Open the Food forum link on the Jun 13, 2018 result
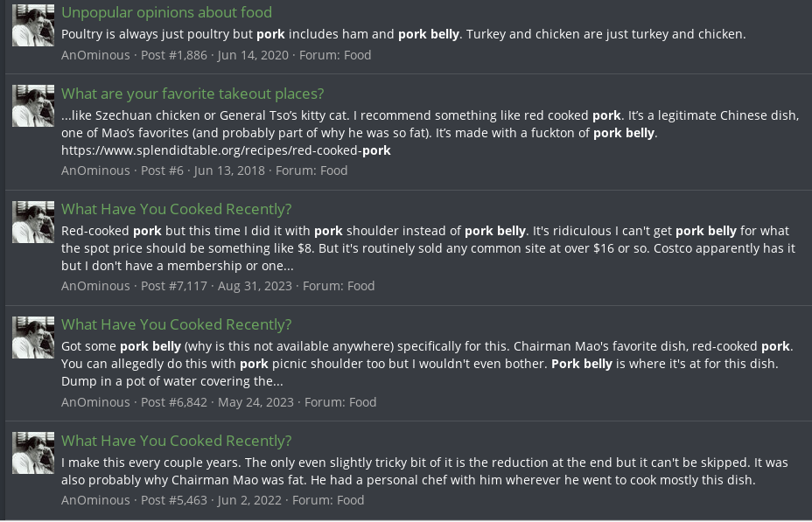This screenshot has width=812, height=522. click(333, 171)
